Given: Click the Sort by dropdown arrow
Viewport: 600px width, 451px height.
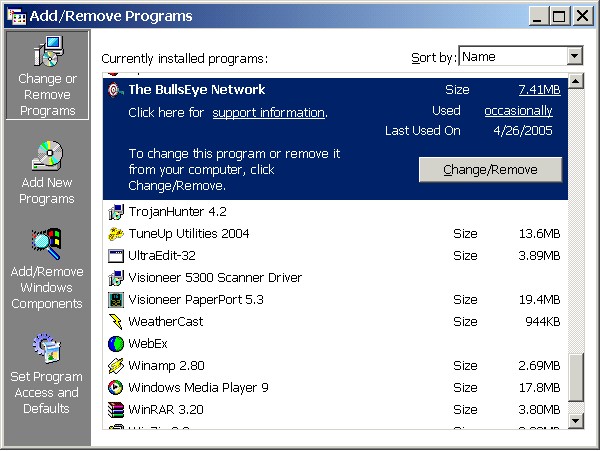Looking at the screenshot, I should click(574, 57).
